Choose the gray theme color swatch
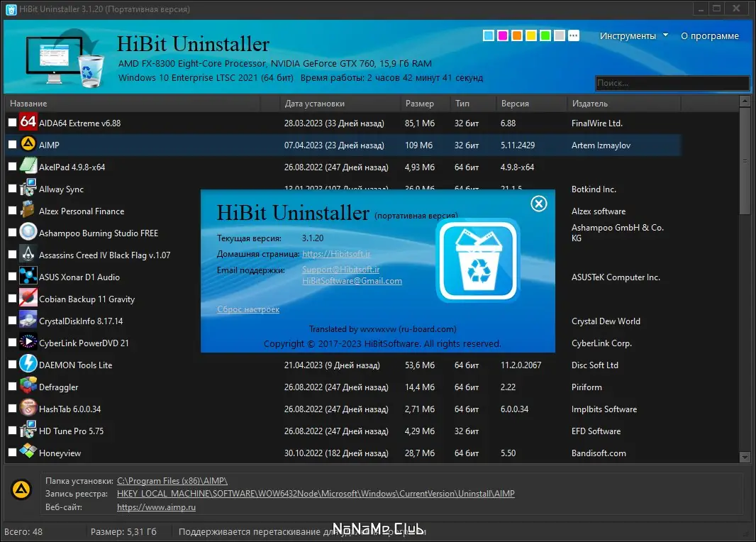Viewport: 756px width, 542px height. pos(560,35)
